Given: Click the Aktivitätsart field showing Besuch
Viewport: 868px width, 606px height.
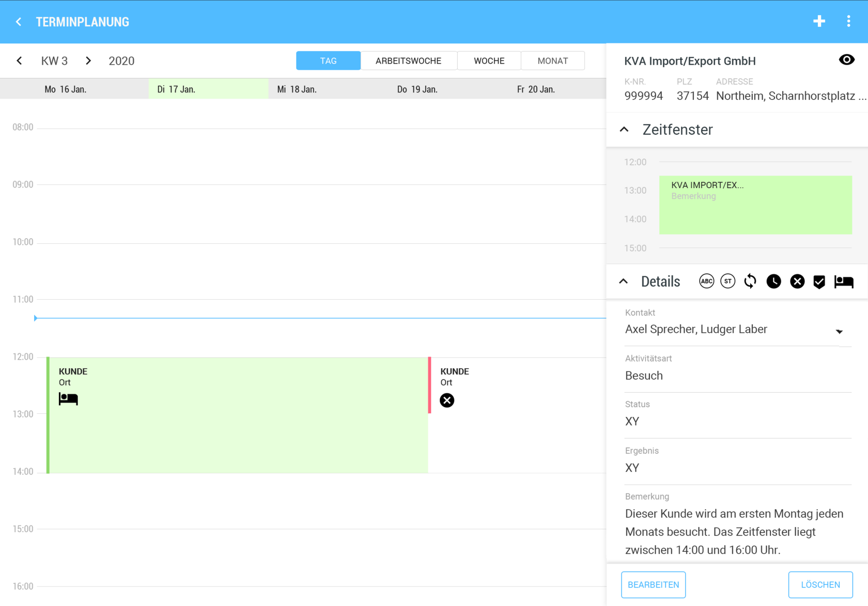Looking at the screenshot, I should pyautogui.click(x=738, y=376).
